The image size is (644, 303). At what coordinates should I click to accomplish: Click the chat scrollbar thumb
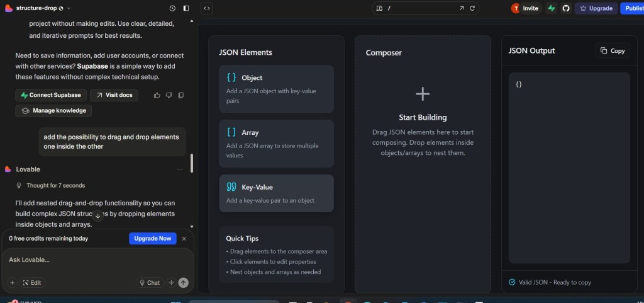(192, 163)
